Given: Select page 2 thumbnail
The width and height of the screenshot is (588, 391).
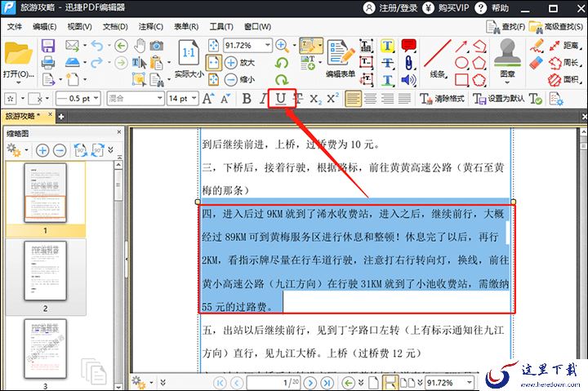Looking at the screenshot, I should pos(46,271).
